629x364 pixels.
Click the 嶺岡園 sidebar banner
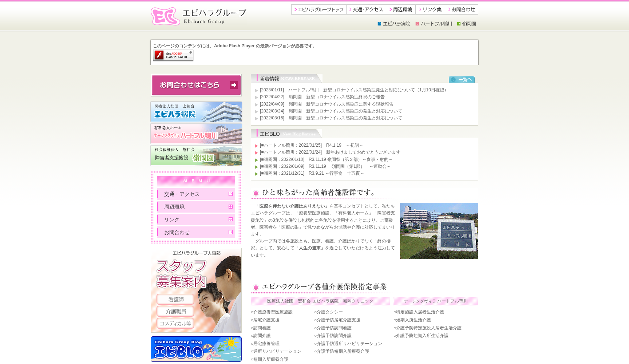(x=196, y=156)
